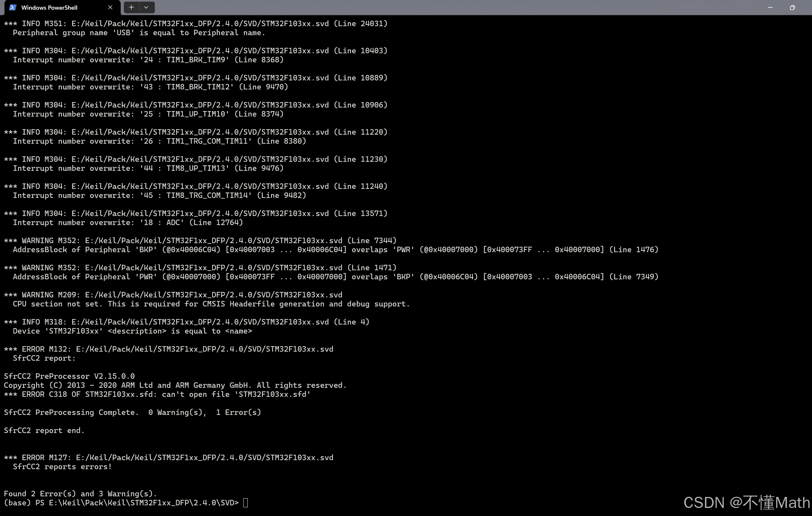This screenshot has width=812, height=516.
Task: Click the INFO M351 Peripheral group USB message
Action: 139,33
